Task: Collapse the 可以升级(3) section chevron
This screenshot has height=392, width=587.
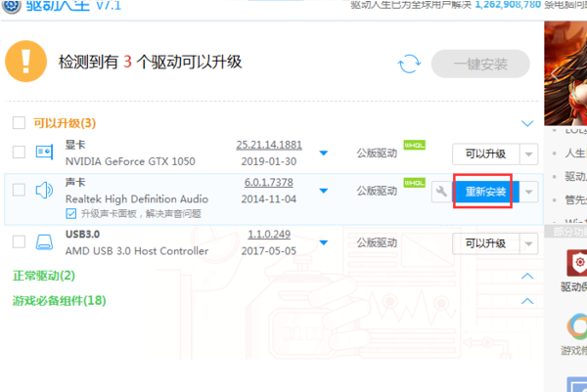Action: point(527,123)
